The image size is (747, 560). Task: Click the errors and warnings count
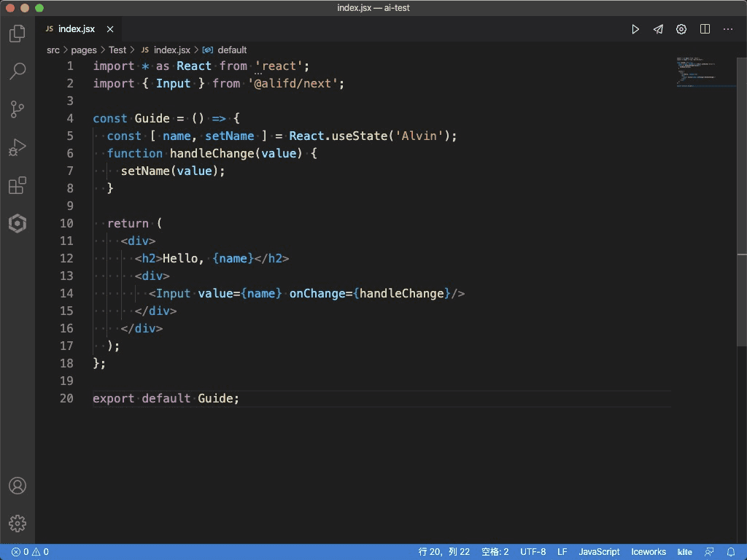[x=30, y=552]
